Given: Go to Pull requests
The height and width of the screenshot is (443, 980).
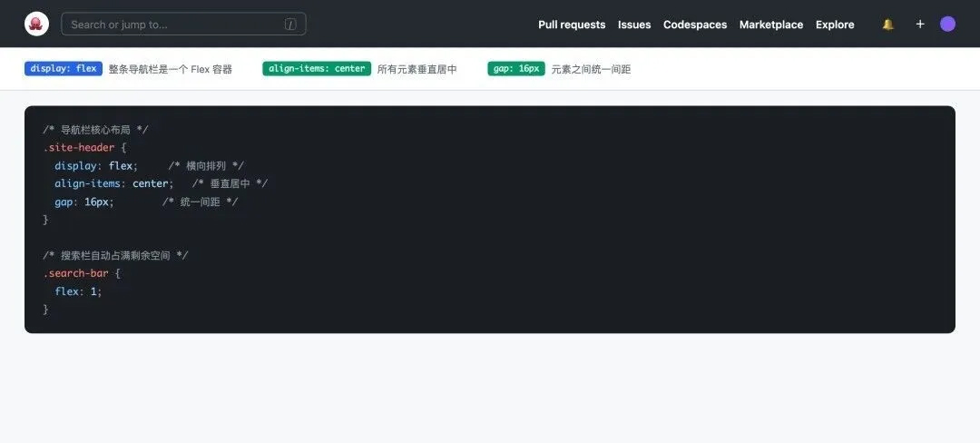Looking at the screenshot, I should [571, 25].
